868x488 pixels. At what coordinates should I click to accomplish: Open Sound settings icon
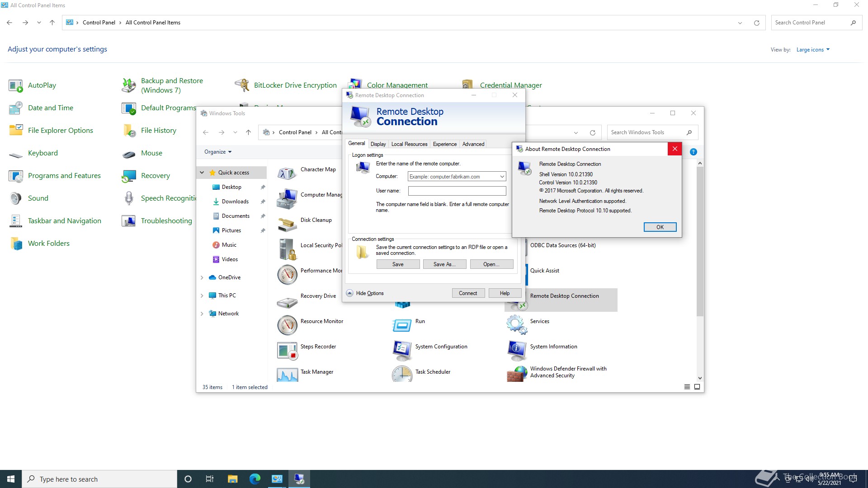coord(16,198)
